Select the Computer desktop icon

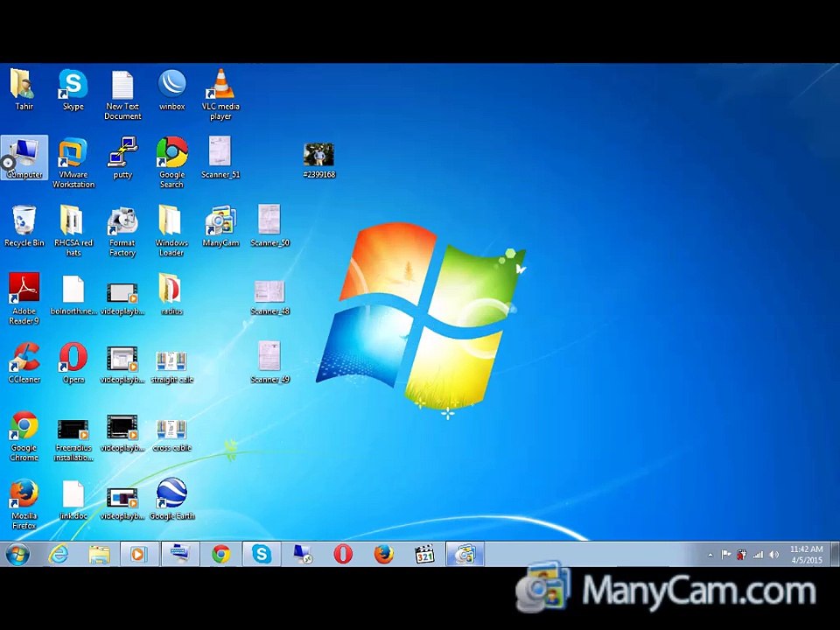[x=24, y=157]
